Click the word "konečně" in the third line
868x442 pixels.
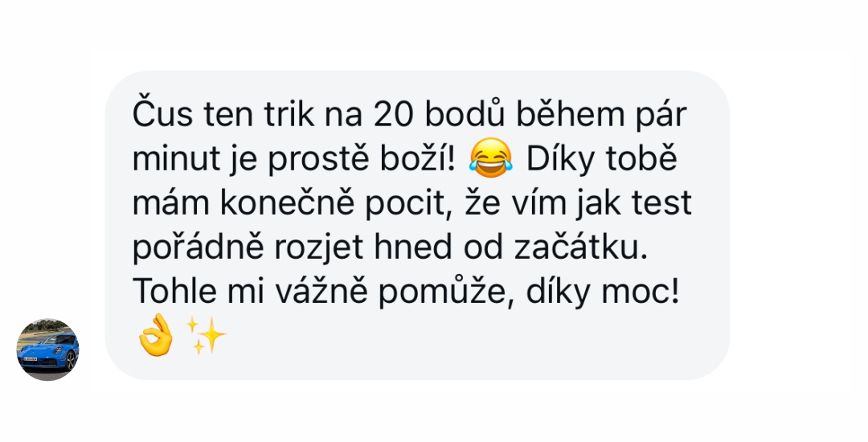287,203
